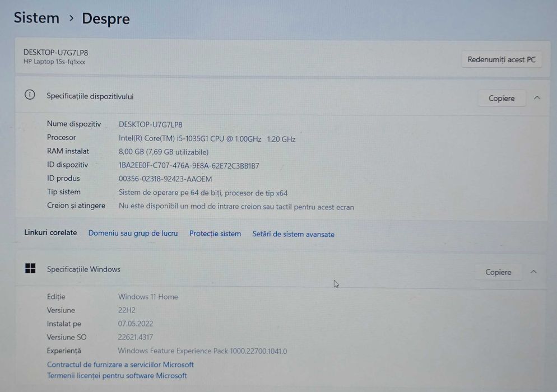Screen dimensions: 557x392
Task: Open Domeniu sau grup de lucru link
Action: coord(133,234)
